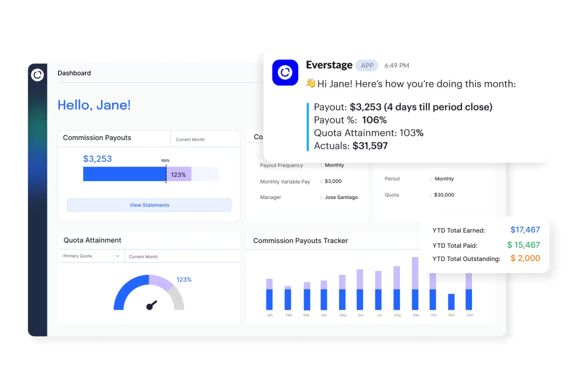Click the YTD Total Earned $17,467 amount
Viewport: 588px width, 392px height.
pos(525,230)
